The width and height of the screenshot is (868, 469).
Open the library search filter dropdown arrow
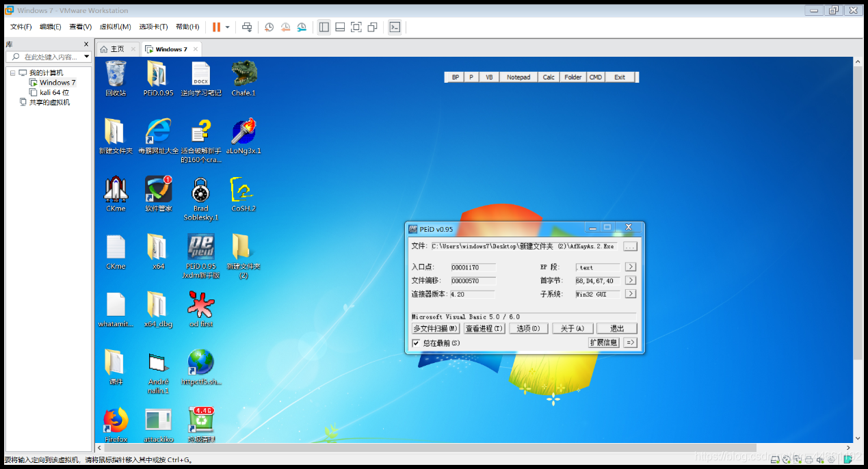[87, 57]
